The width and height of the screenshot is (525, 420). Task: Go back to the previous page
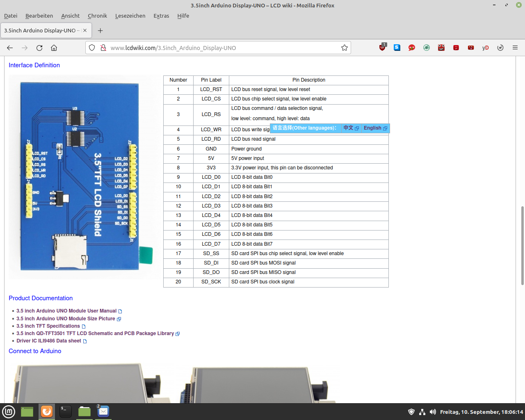point(10,48)
